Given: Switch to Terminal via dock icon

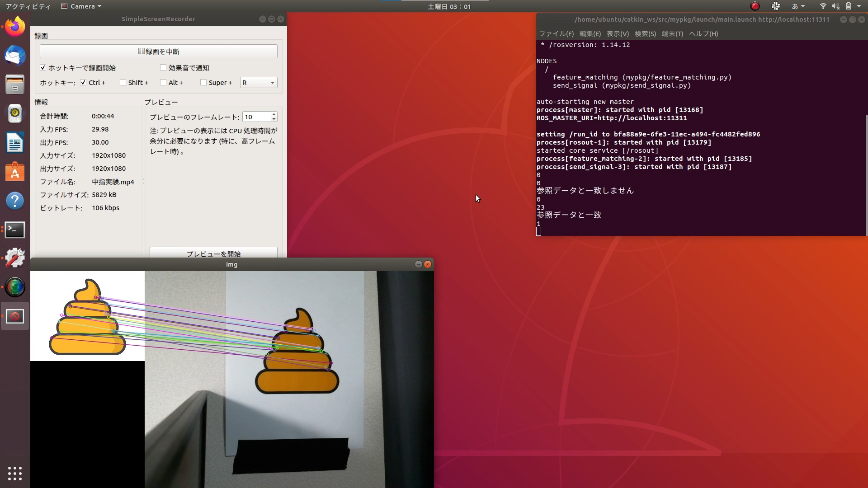Looking at the screenshot, I should [x=15, y=230].
